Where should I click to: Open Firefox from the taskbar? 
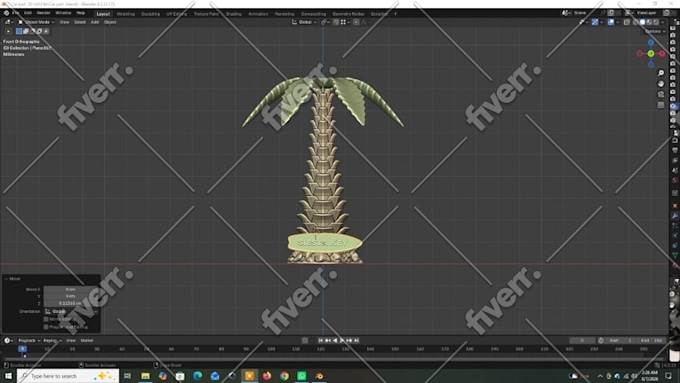(267, 376)
